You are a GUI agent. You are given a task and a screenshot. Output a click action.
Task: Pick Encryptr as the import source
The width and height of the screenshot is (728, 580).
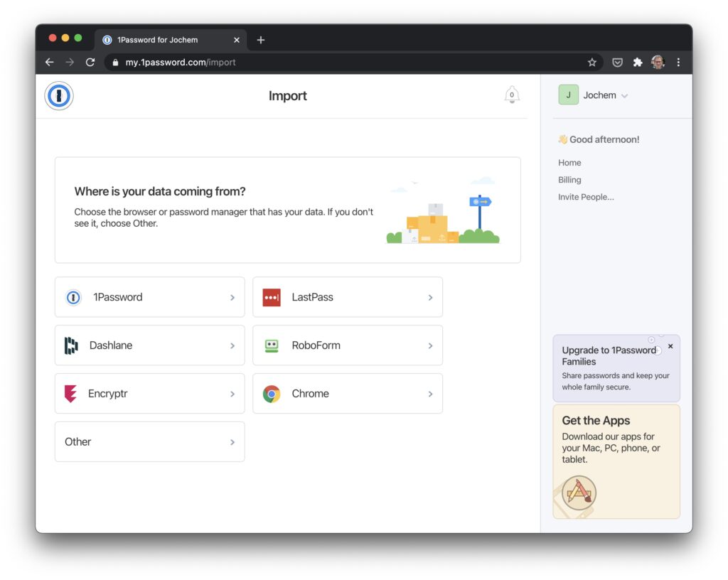[149, 394]
